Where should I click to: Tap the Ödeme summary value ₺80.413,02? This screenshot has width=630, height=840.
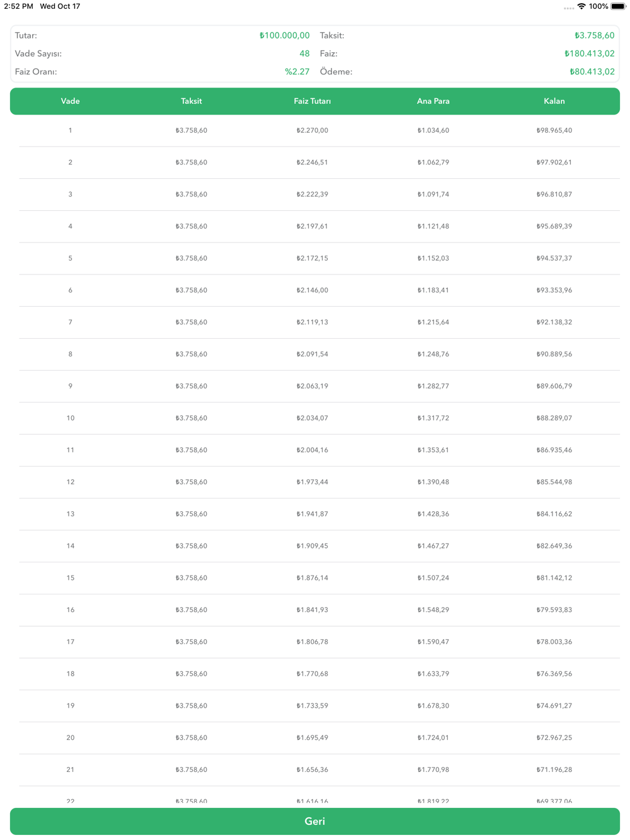592,72
